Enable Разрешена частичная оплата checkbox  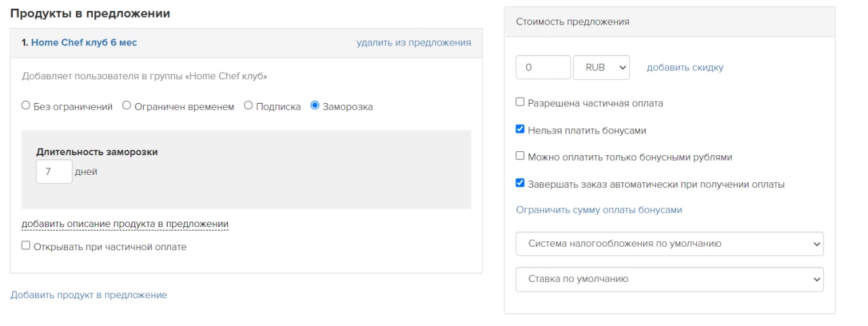click(520, 102)
